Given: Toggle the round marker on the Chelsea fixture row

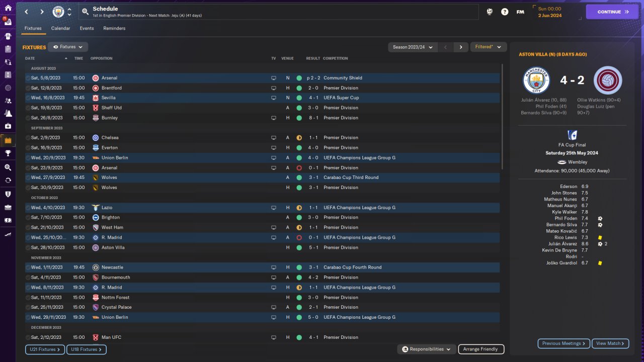Looking at the screenshot, I should [28, 138].
